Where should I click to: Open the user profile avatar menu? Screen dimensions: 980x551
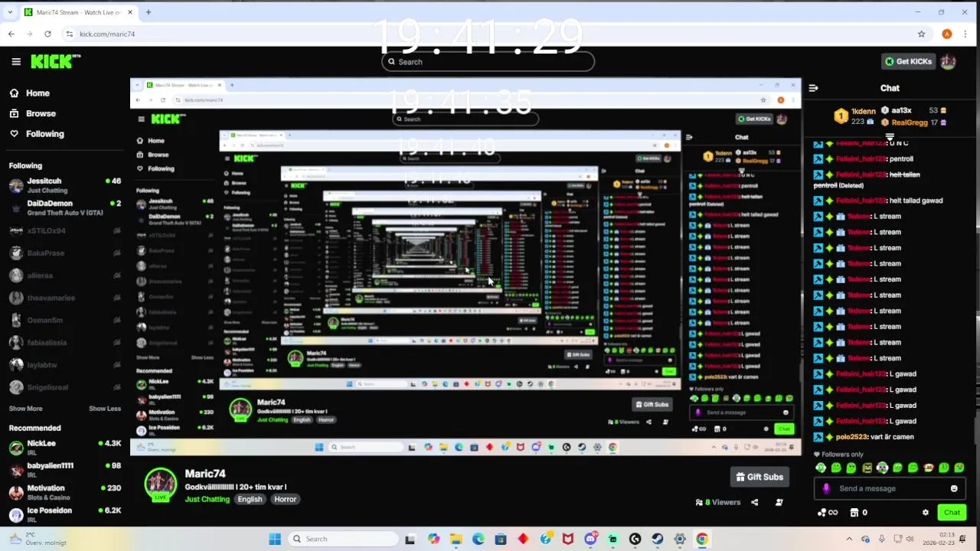(949, 62)
